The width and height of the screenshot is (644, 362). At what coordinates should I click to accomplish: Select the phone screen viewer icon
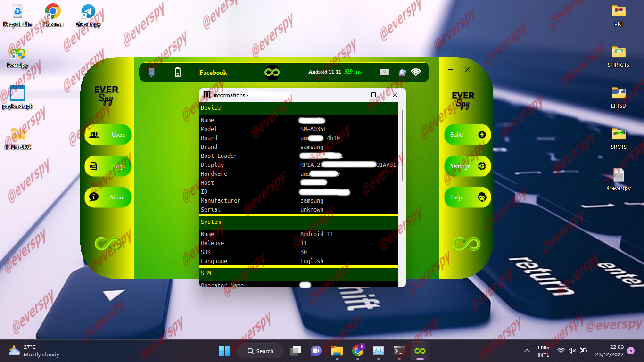tap(152, 72)
